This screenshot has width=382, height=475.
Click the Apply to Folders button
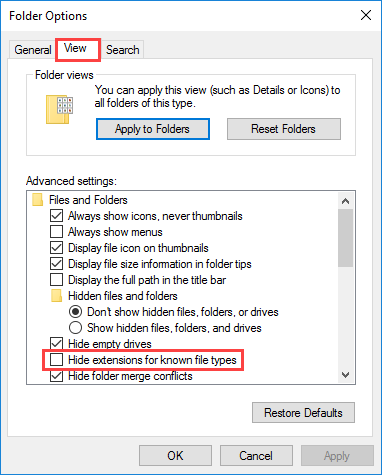pyautogui.click(x=153, y=129)
